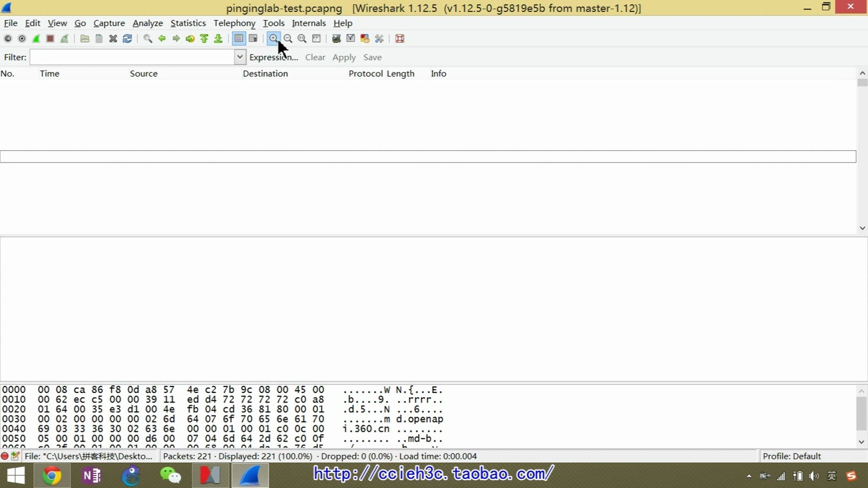This screenshot has width=868, height=488.
Task: Open the Telephony menu
Action: [234, 23]
